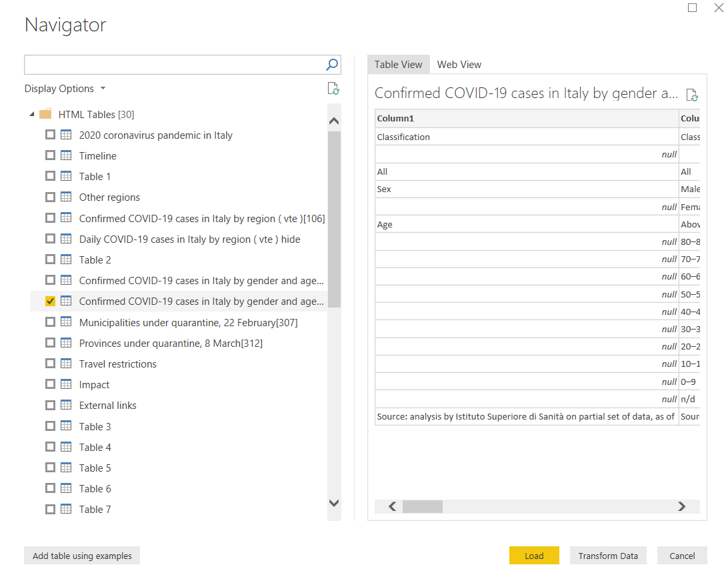728x577 pixels.
Task: Click the preview horizontal scrollbar thumb
Action: point(422,507)
